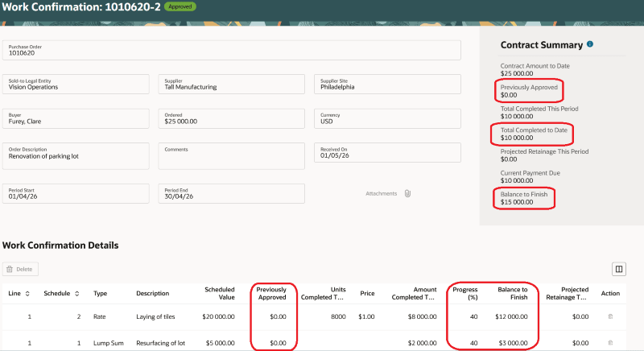The height and width of the screenshot is (351, 644).
Task: Select the Sold-to Legal Entity field
Action: pyautogui.click(x=76, y=85)
